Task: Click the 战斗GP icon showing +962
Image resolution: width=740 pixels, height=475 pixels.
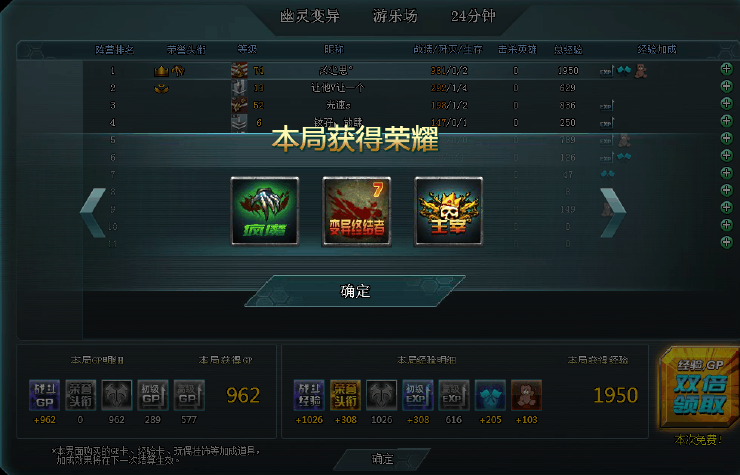Action: 44,395
